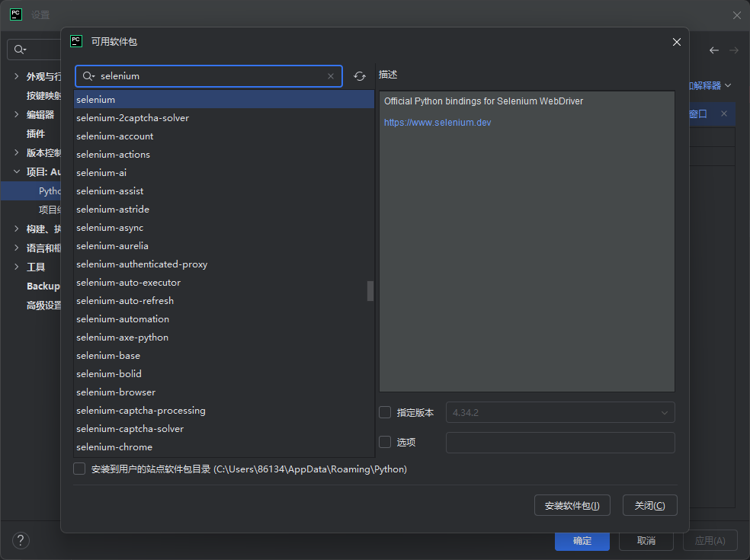Click the 安装软件包 install button

[572, 505]
